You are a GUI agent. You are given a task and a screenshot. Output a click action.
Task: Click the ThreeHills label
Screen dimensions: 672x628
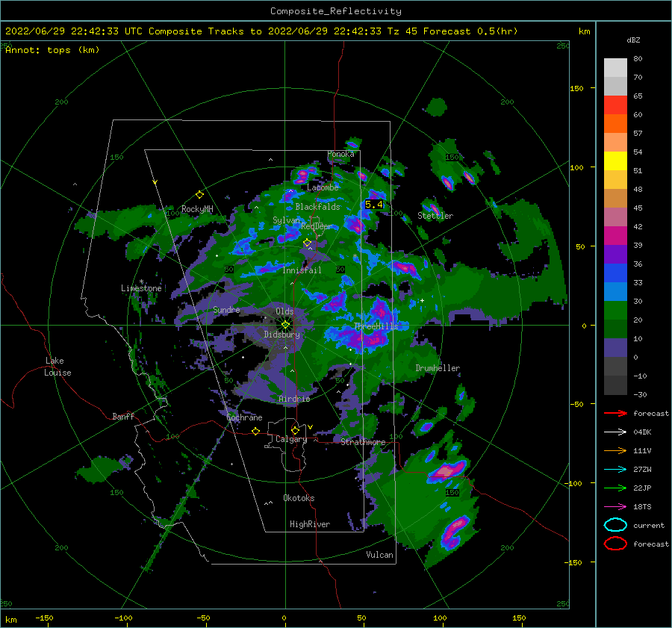click(376, 326)
